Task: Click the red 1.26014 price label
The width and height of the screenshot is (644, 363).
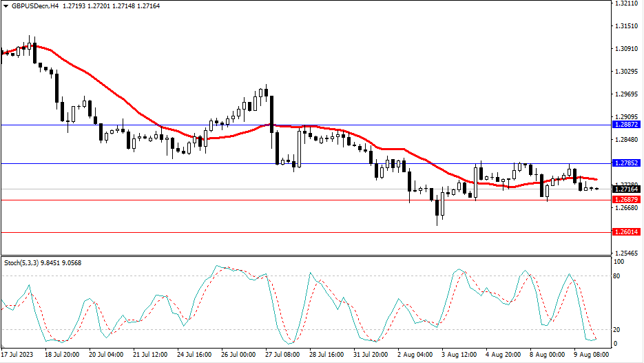Action: 626,232
